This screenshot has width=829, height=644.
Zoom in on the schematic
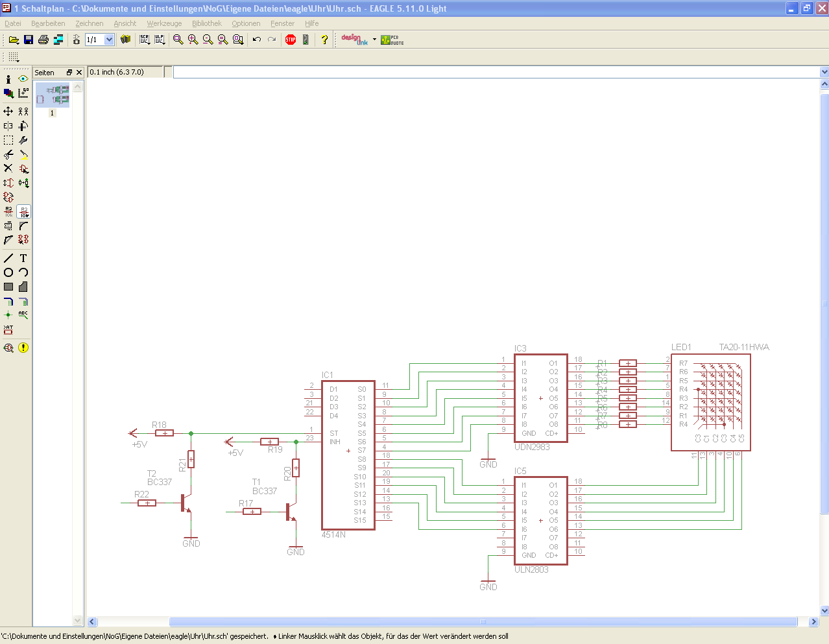(x=193, y=40)
